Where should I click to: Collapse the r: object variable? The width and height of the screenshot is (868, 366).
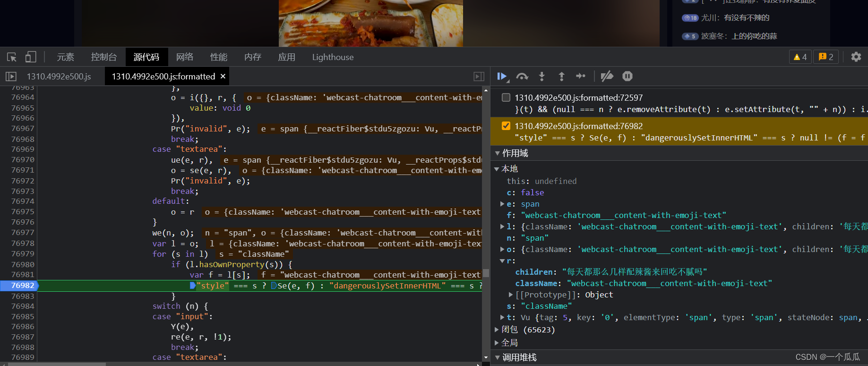coord(502,261)
